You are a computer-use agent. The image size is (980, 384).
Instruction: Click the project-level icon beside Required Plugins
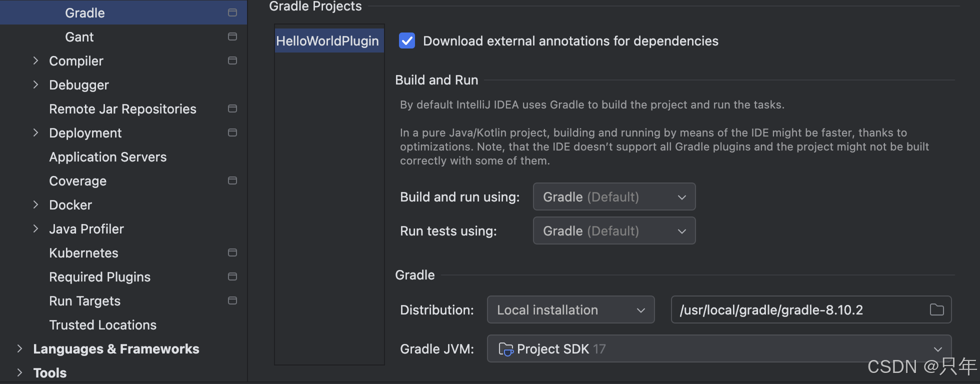(x=232, y=276)
